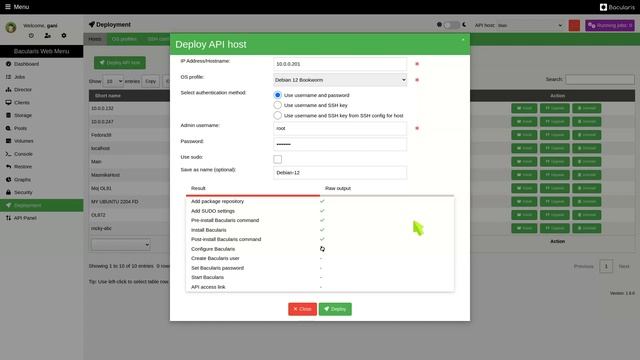The width and height of the screenshot is (640, 360).
Task: Click the rocket icon in the Deployment page heading
Action: (91, 24)
